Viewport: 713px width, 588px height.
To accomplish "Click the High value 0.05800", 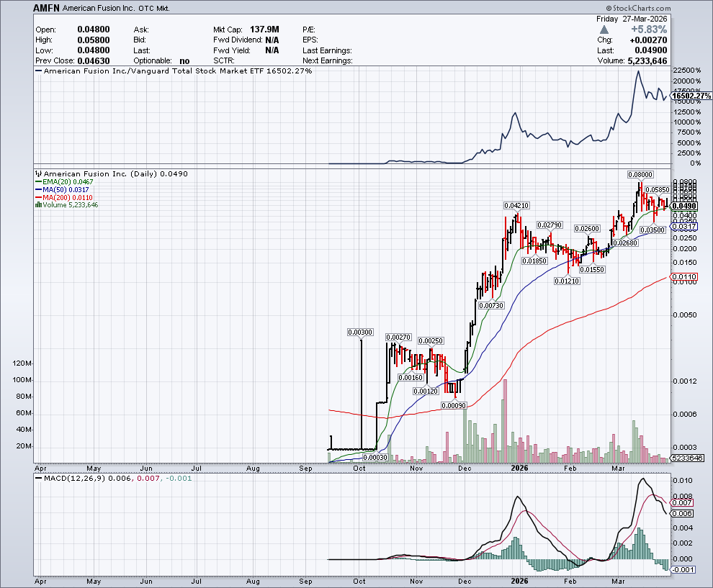I will tap(94, 40).
